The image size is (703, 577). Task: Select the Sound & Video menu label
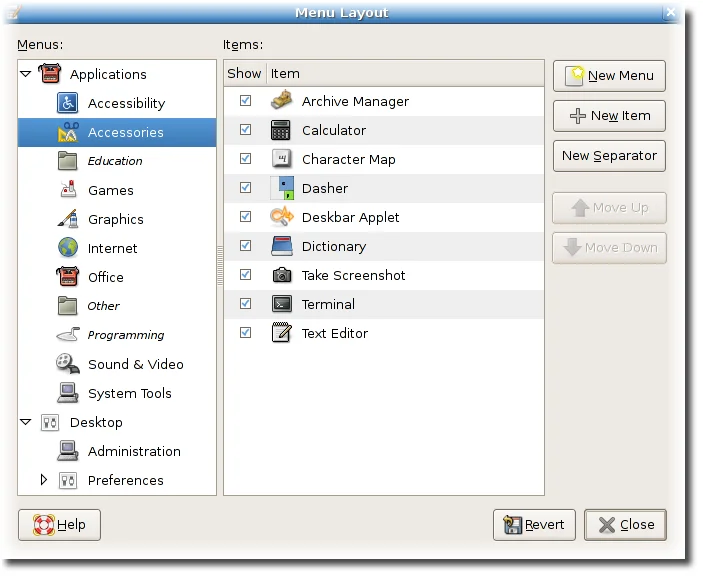(136, 364)
